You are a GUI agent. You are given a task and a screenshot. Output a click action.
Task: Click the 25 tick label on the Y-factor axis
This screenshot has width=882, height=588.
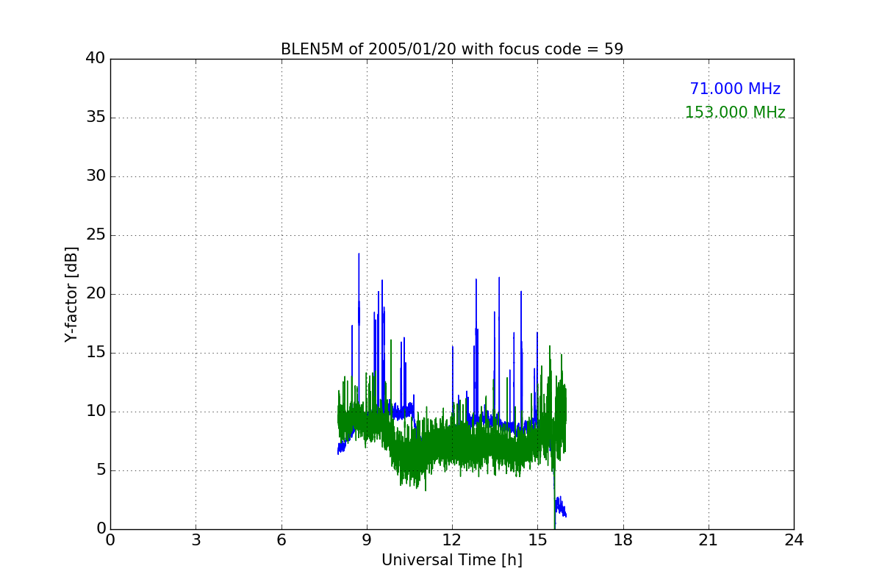(95, 235)
